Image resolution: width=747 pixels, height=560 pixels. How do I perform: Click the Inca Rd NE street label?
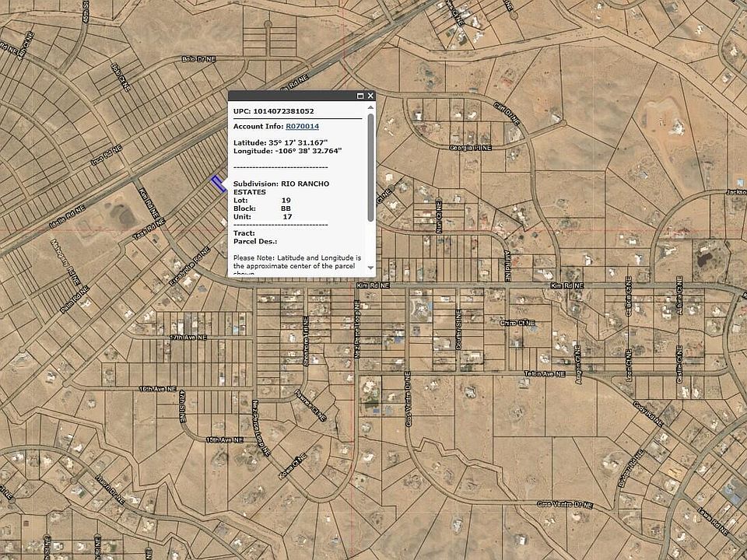pyautogui.click(x=107, y=156)
